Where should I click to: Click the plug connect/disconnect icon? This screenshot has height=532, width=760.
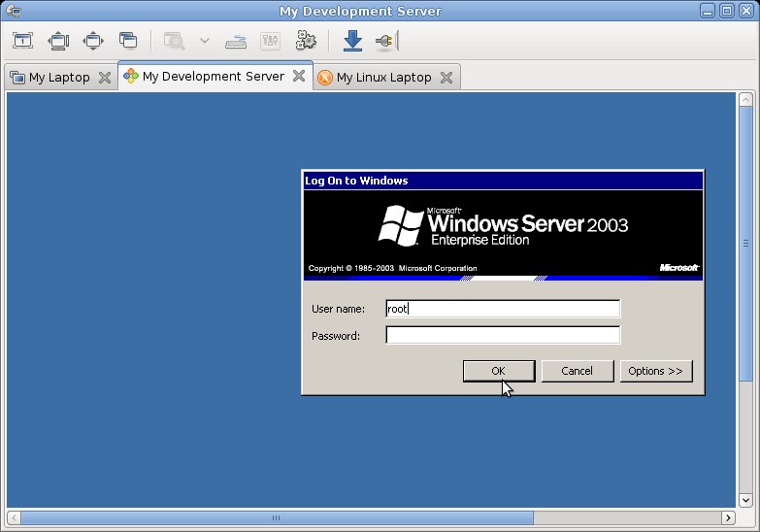point(385,41)
